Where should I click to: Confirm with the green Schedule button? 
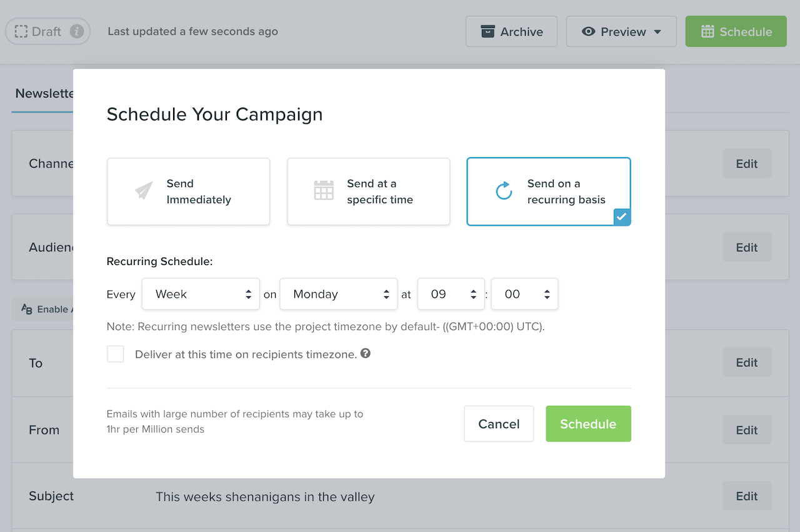[587, 423]
